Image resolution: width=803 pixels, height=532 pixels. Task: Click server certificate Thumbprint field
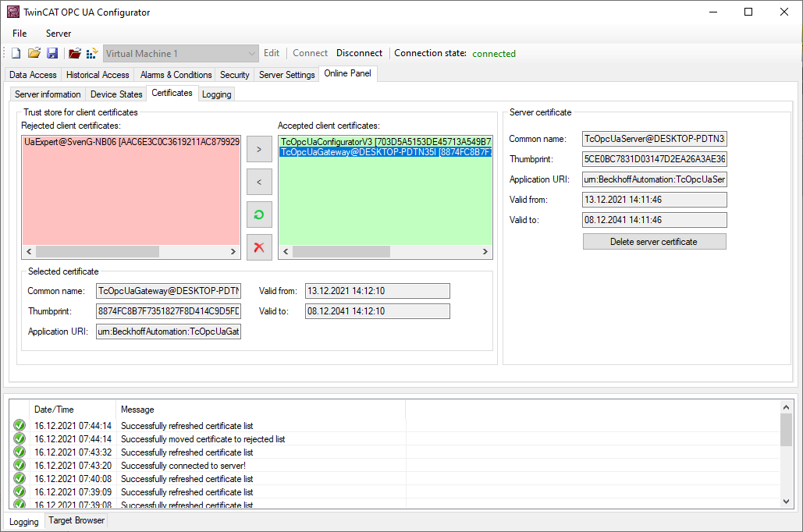[655, 159]
